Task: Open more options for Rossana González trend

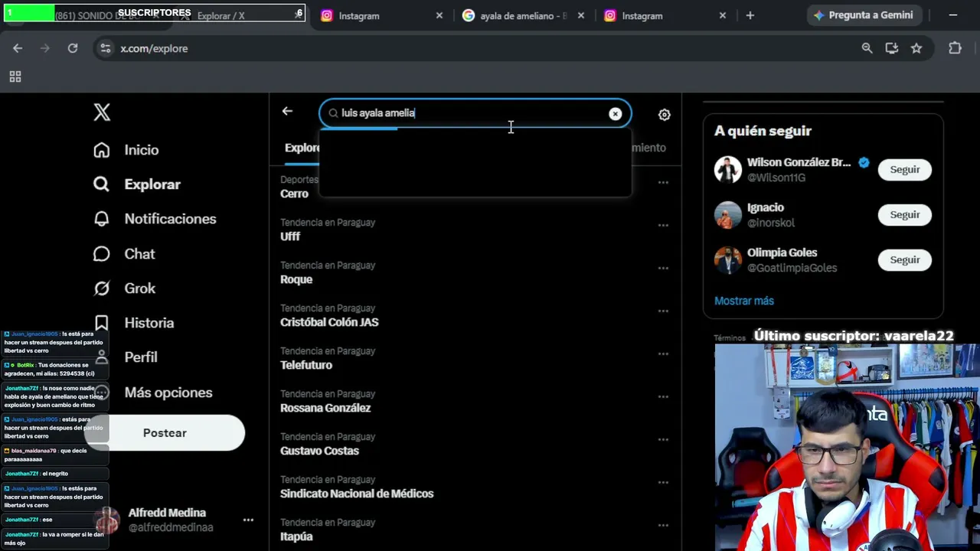Action: point(663,397)
